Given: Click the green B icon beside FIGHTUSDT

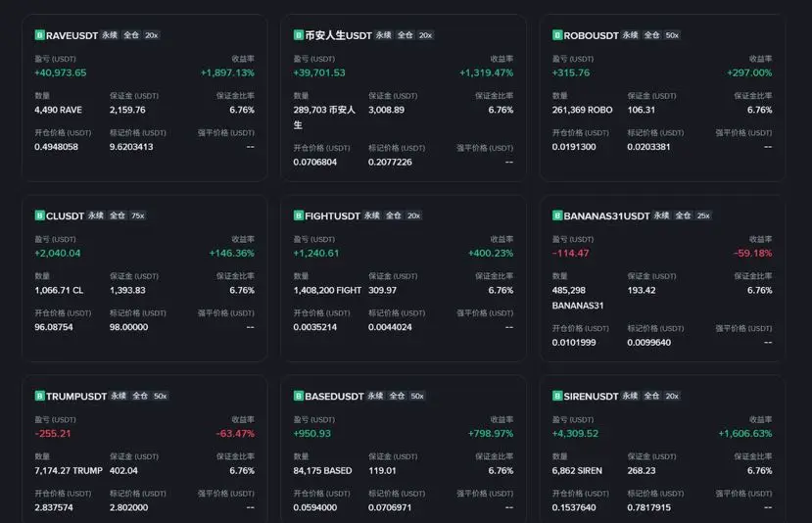Looking at the screenshot, I should pos(299,215).
